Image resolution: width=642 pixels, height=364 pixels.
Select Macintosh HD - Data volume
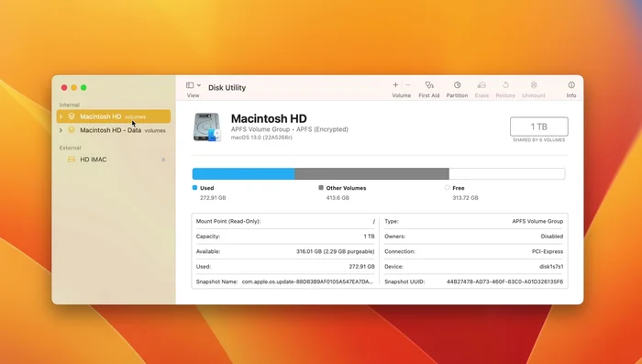[114, 130]
